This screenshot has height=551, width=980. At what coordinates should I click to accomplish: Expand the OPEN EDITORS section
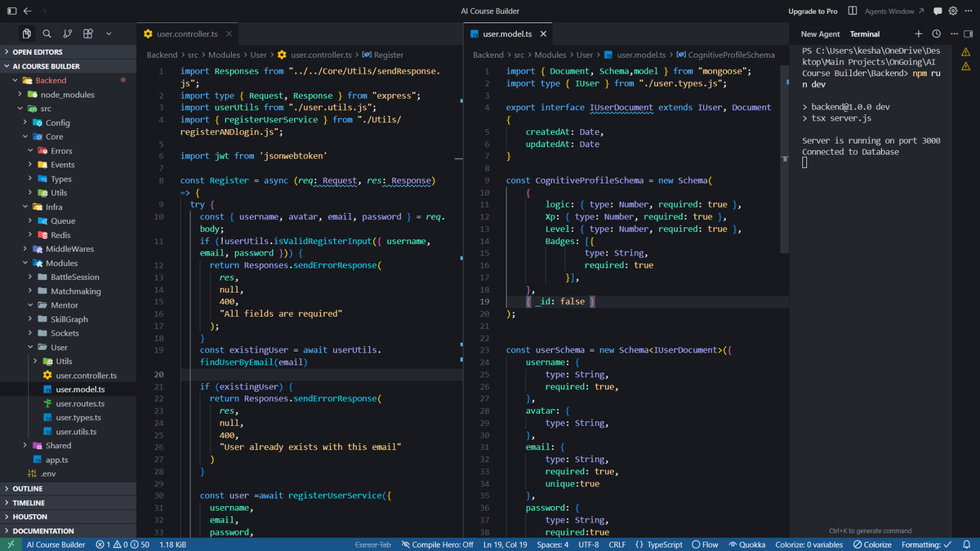tap(68, 52)
